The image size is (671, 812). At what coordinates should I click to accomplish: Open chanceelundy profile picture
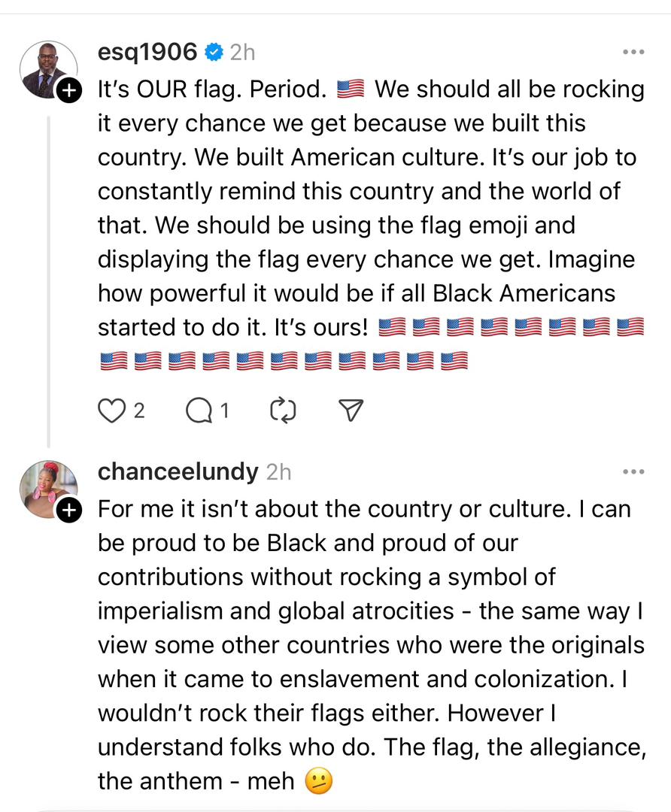click(47, 489)
